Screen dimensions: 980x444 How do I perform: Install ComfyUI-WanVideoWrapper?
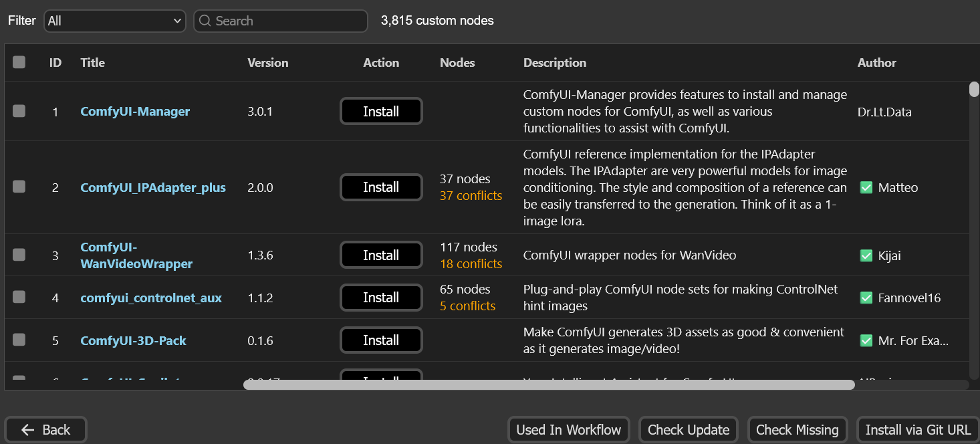(381, 255)
